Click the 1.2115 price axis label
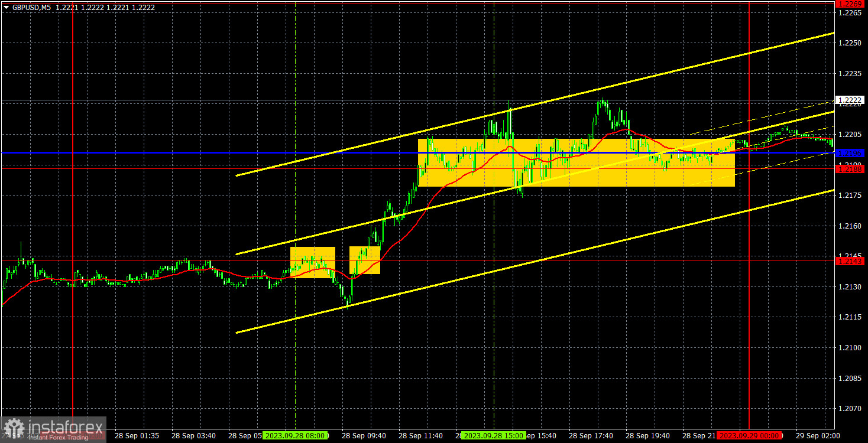This screenshot has width=868, height=443. (849, 317)
